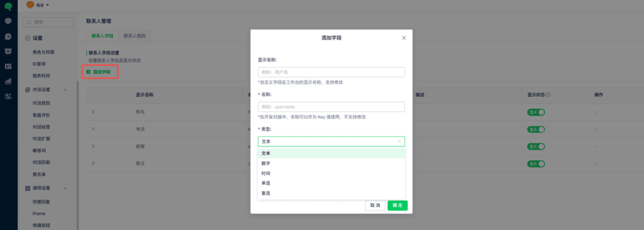Toggle the 显示 switch for 邮箱 row
This screenshot has height=230, width=644.
coord(536,146)
